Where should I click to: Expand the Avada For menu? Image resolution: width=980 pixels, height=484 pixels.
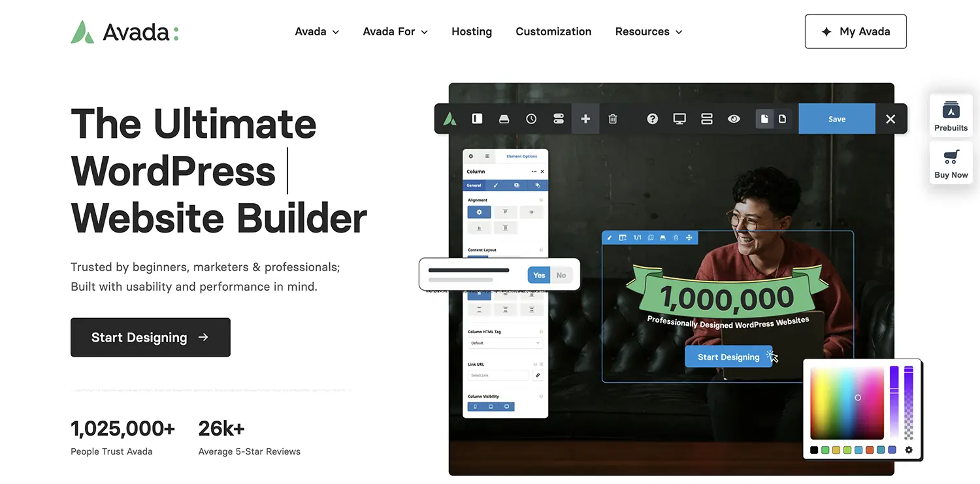pos(395,31)
